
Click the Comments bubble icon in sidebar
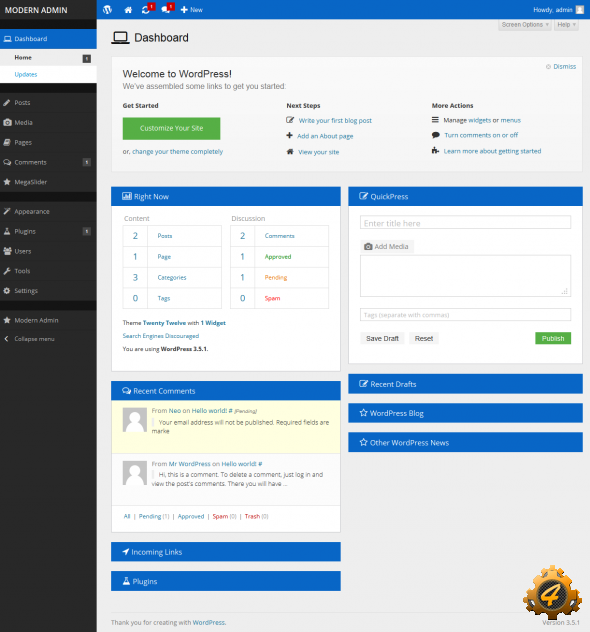pyautogui.click(x=7, y=162)
